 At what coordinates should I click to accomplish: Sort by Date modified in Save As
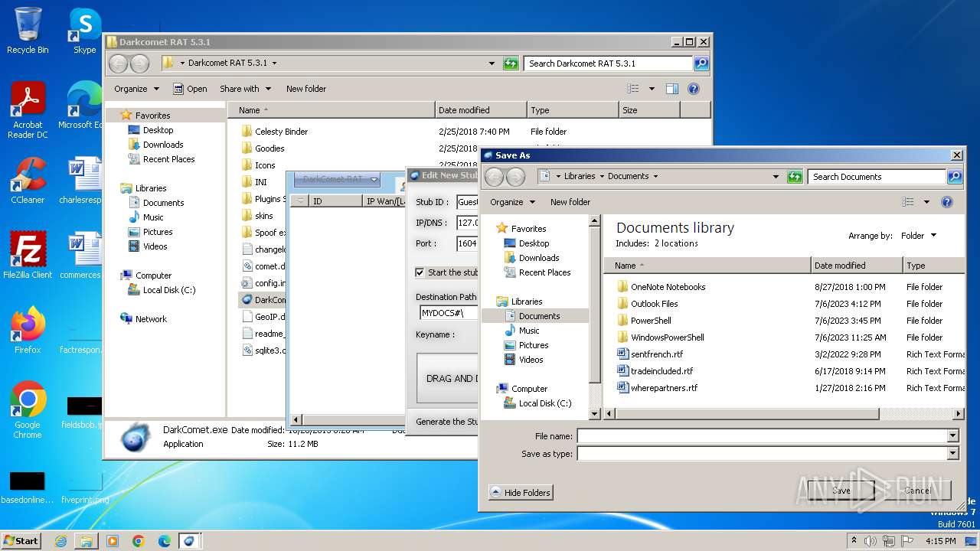tap(857, 266)
